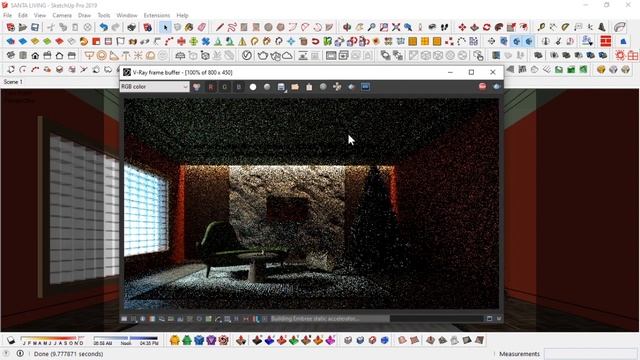Select the Pan hand tool
Image resolution: width=640 pixels, height=360 pixels.
click(x=359, y=27)
